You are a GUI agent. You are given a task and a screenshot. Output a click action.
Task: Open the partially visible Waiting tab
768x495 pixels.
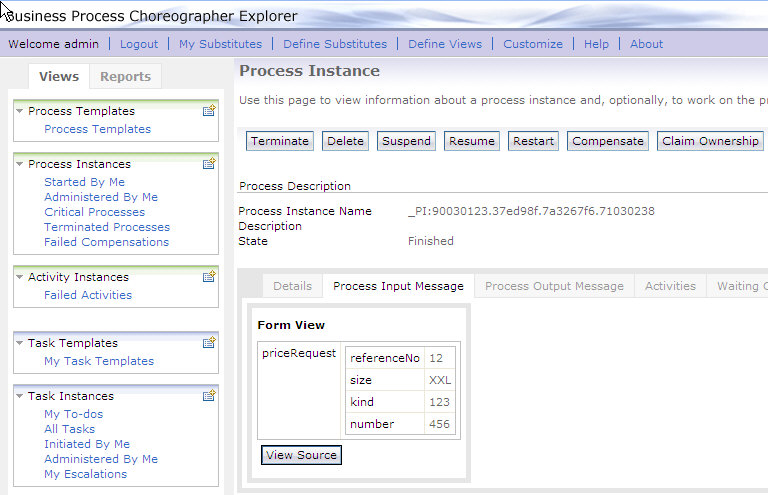click(x=738, y=286)
